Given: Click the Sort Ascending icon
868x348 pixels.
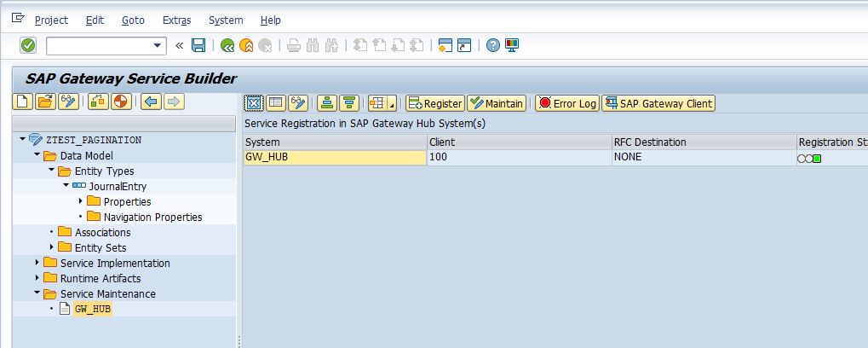Looking at the screenshot, I should (x=327, y=103).
